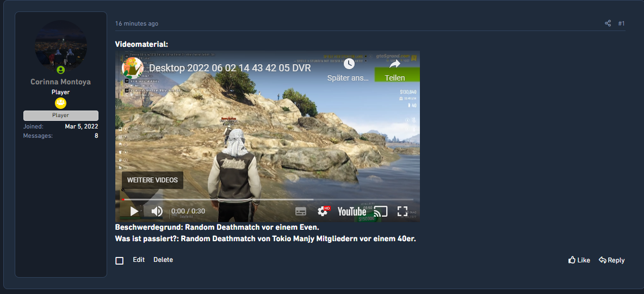Reply to the post
This screenshot has width=644, height=294.
[x=611, y=260]
